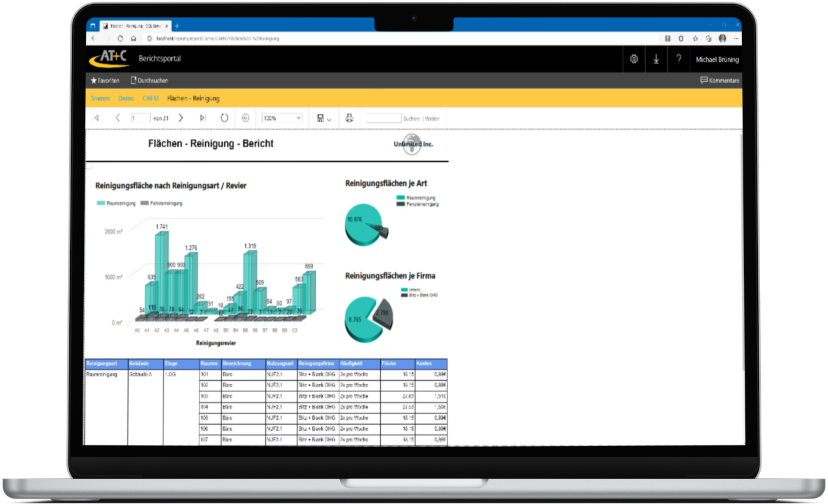Screen dimensions: 828x504
Task: Select Durchsuchen in the portal menu bar
Action: [x=149, y=81]
